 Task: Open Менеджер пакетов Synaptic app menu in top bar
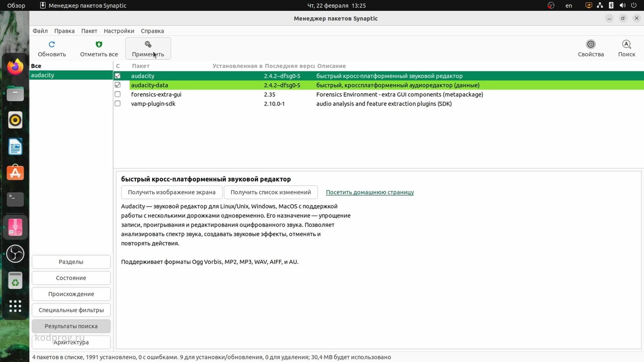click(x=83, y=5)
